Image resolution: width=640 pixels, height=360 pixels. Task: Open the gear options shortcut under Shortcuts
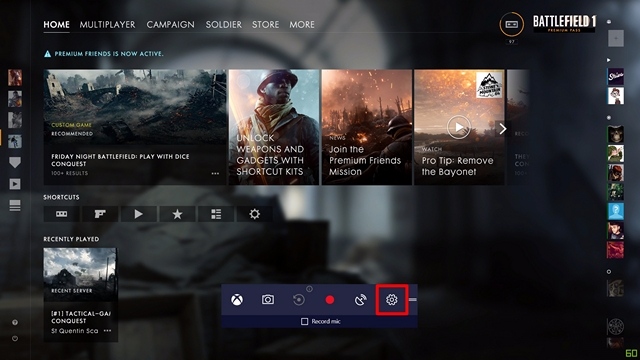pyautogui.click(x=254, y=214)
